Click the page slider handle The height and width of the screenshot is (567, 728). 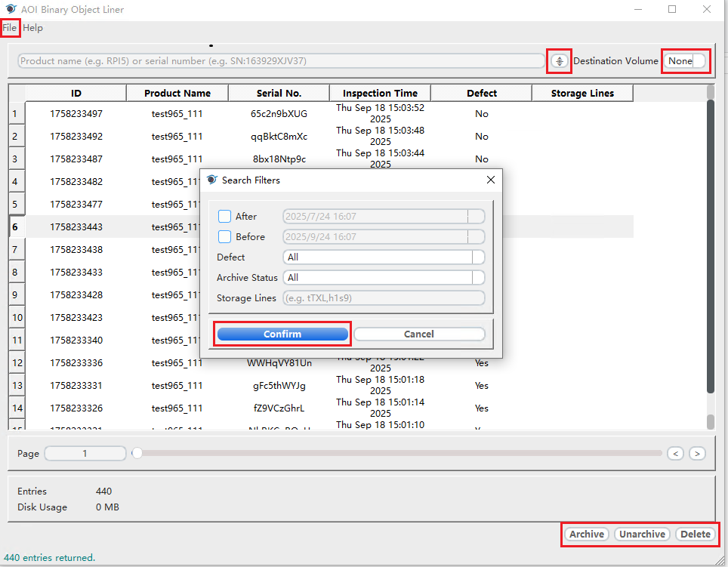(x=137, y=453)
